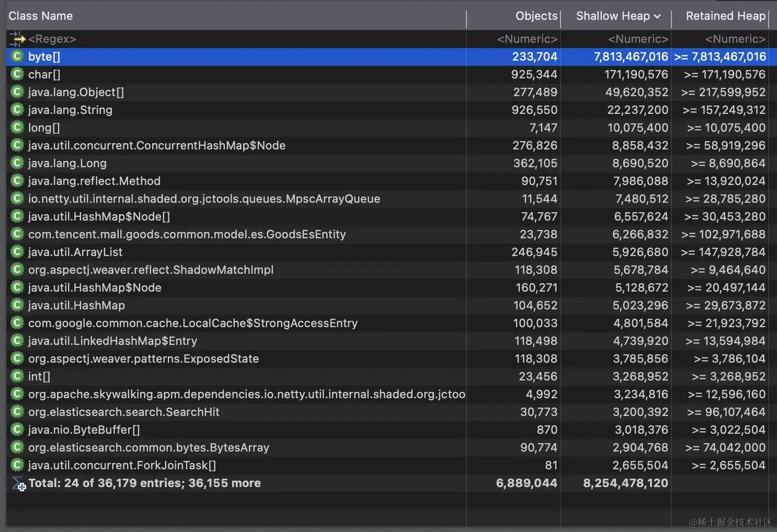Sort by the Retained Heap column header
This screenshot has width=777, height=532.
726,16
